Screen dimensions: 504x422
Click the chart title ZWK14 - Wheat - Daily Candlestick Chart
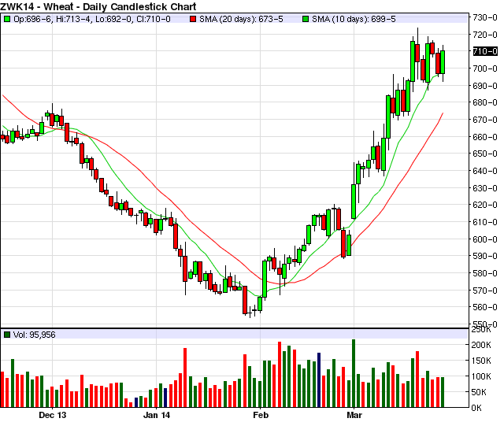pos(98,6)
